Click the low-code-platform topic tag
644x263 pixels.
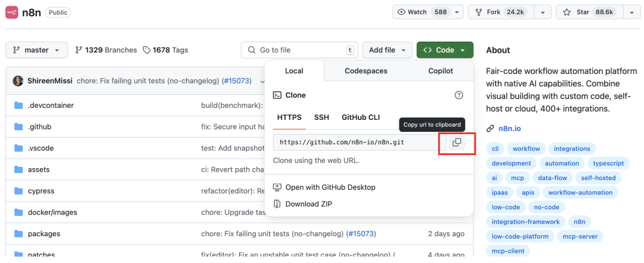coord(520,236)
